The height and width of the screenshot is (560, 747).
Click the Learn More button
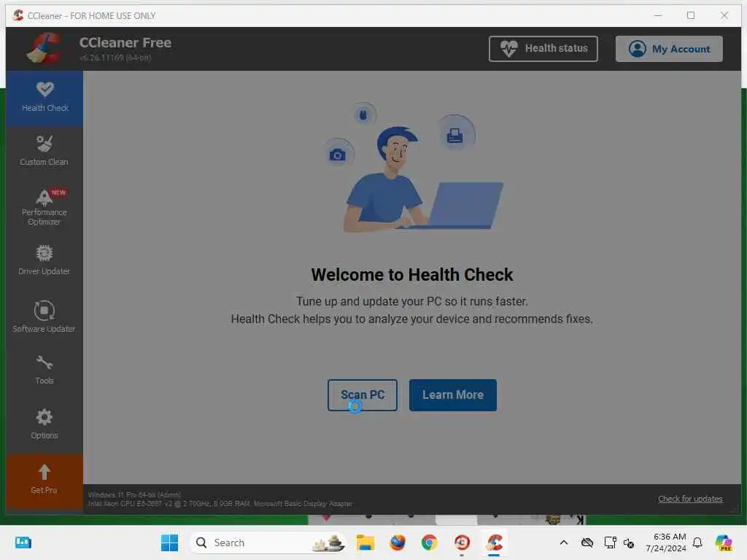tap(452, 394)
